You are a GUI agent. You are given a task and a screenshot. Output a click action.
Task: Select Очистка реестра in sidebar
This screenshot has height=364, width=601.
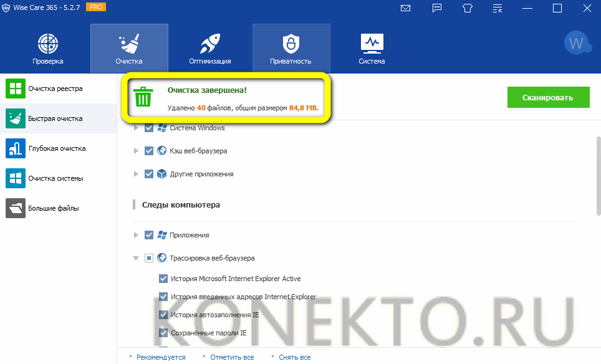55,89
